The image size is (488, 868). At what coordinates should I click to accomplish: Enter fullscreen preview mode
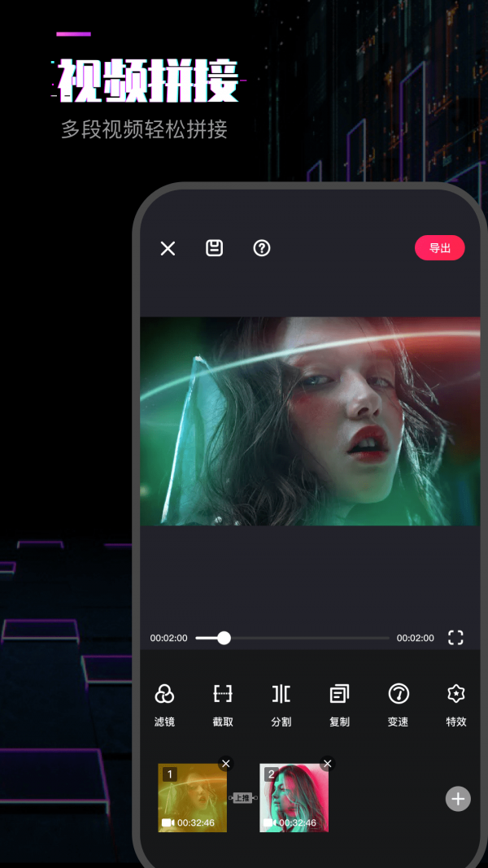click(455, 638)
